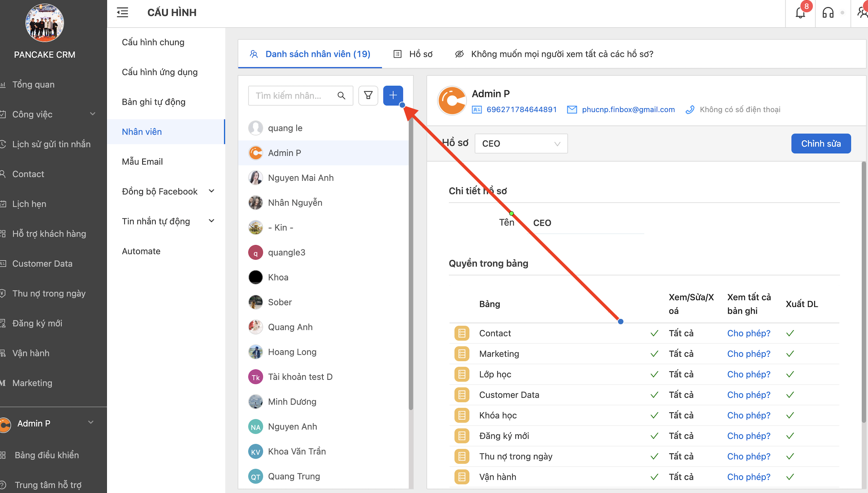The width and height of the screenshot is (868, 493).
Task: Click the blue add employee plus button
Action: 393,95
